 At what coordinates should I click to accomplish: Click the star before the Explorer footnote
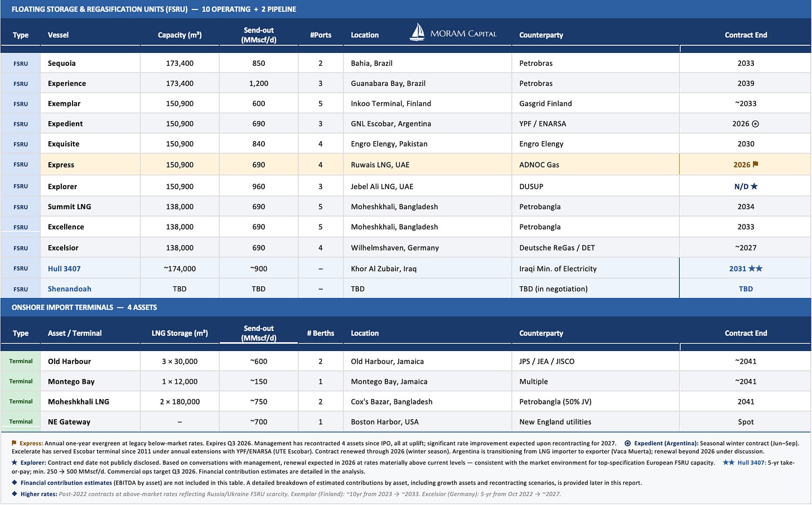click(14, 463)
